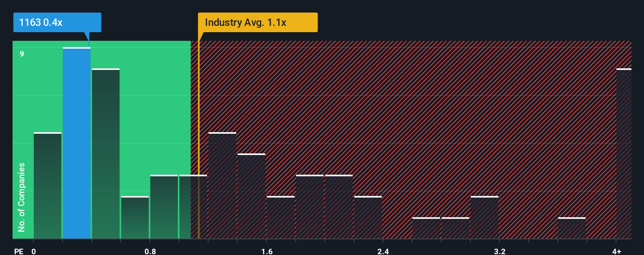Click the 'No. of Companies' axis title

coord(22,197)
